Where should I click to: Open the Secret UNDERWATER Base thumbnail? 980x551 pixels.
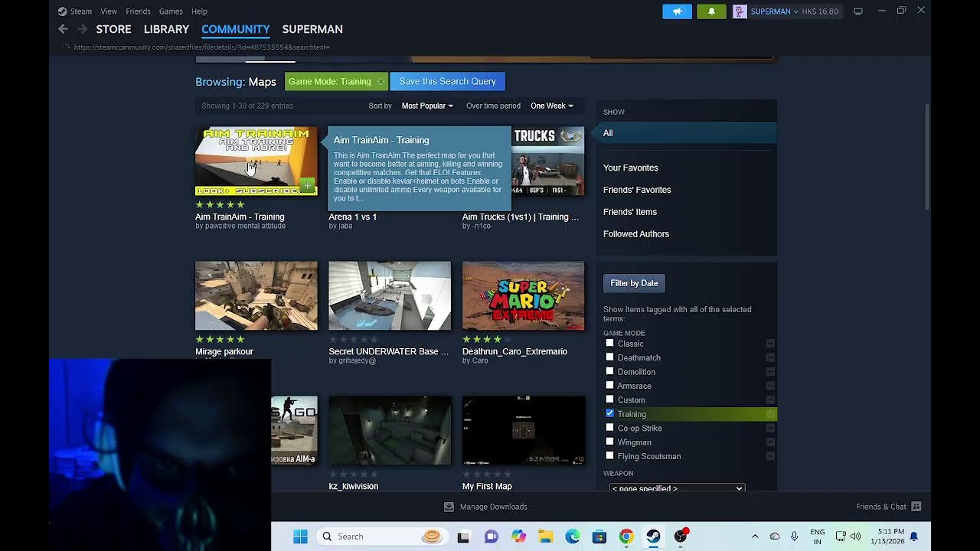tap(390, 296)
